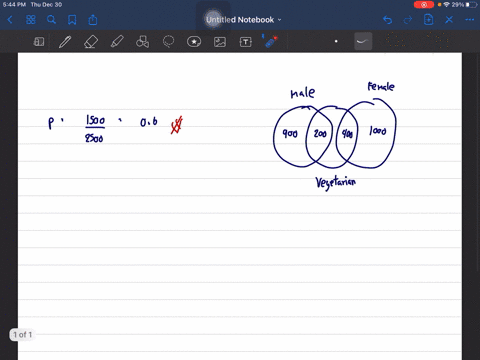Select the Lasso selection tool
Screen dimensions: 480x360
coord(168,42)
